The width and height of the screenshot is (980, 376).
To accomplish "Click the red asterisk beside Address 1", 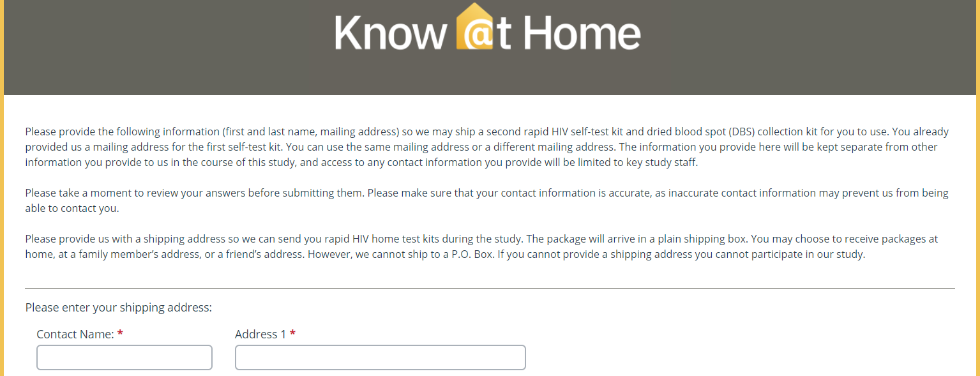I will 292,334.
